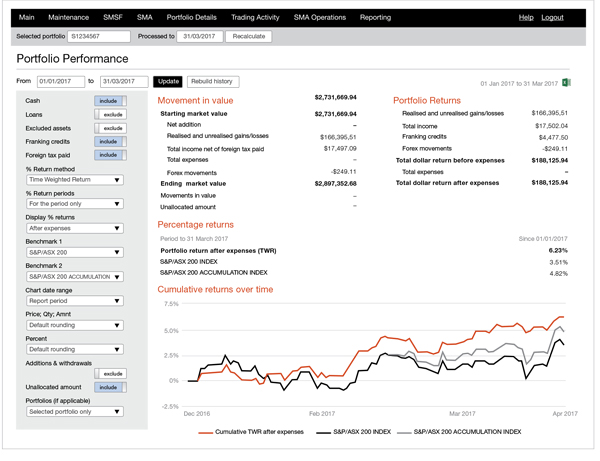Toggle Unallocated amount include switch
600x461 pixels.
[111, 387]
